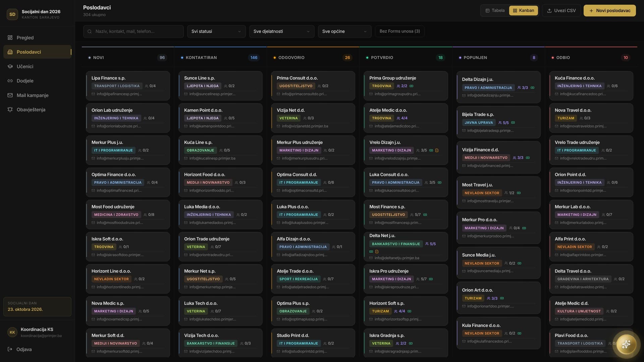Open the Svi statusi dropdown
The height and width of the screenshot is (362, 644).
click(x=216, y=32)
